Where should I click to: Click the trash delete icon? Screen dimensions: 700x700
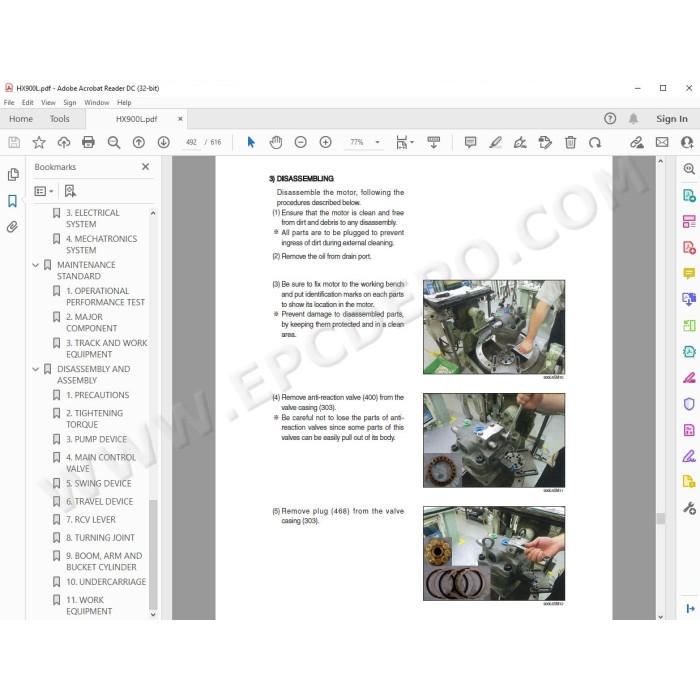(570, 142)
